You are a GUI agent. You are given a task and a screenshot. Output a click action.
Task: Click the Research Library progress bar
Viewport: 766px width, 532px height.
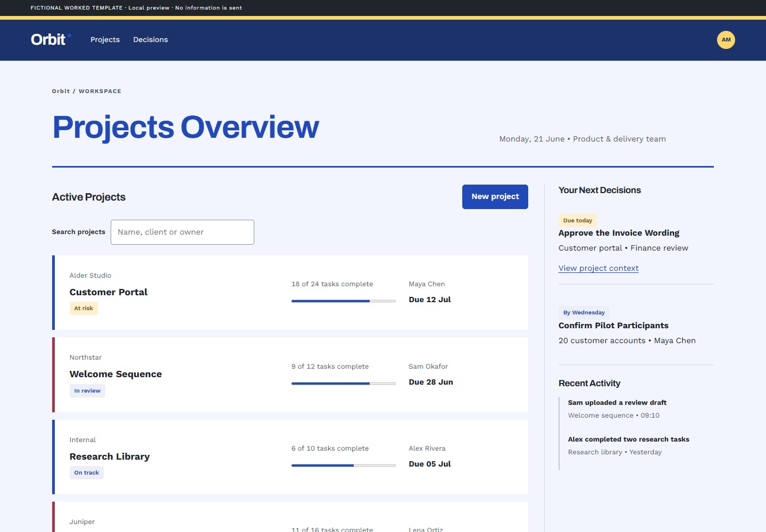[x=344, y=465]
